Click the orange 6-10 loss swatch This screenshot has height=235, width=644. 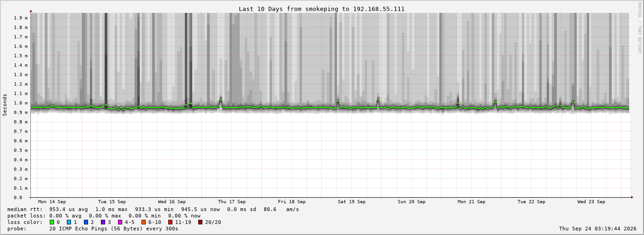pyautogui.click(x=144, y=222)
